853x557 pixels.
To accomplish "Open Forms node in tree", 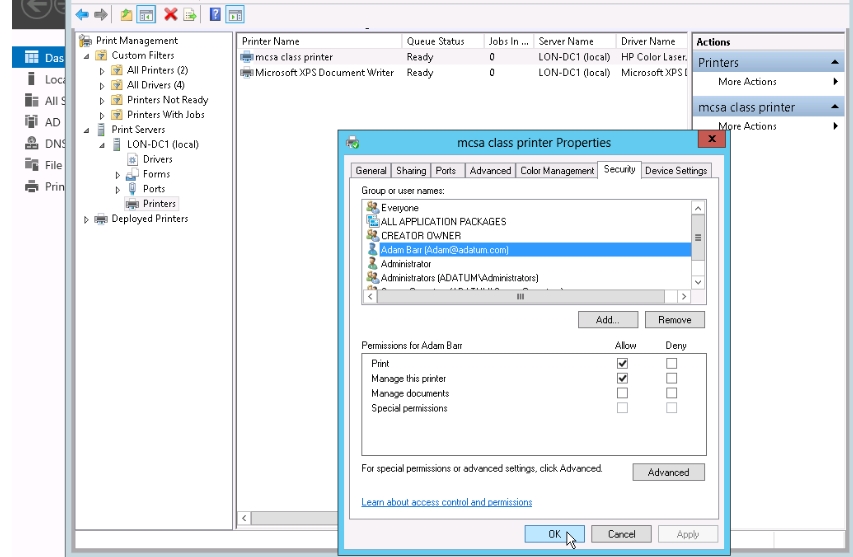I will coord(156,174).
